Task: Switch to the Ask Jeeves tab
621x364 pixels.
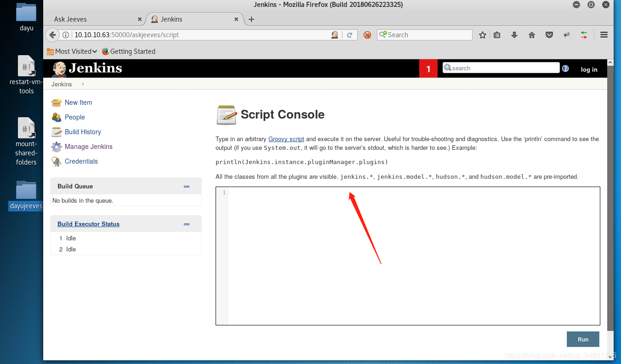Action: coord(95,19)
